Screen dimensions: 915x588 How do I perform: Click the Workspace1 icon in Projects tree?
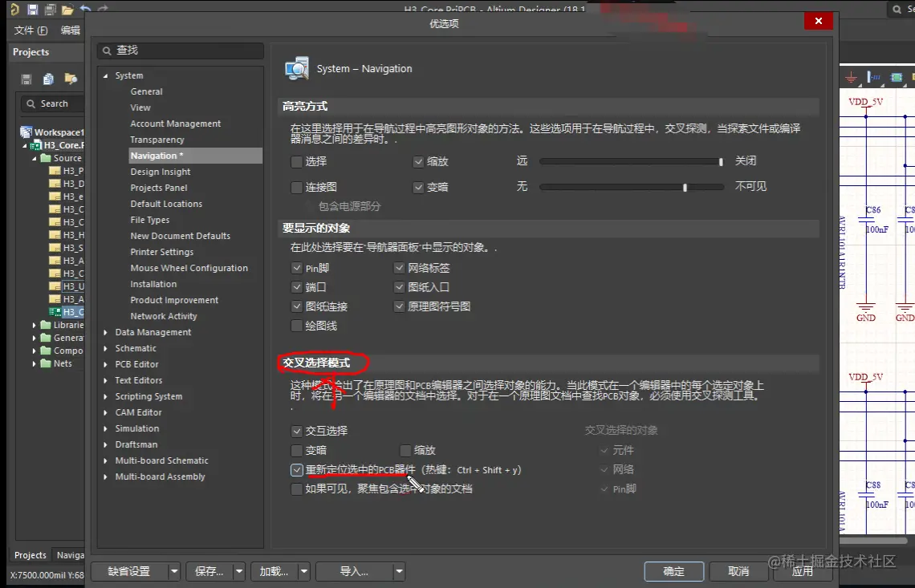(x=26, y=132)
